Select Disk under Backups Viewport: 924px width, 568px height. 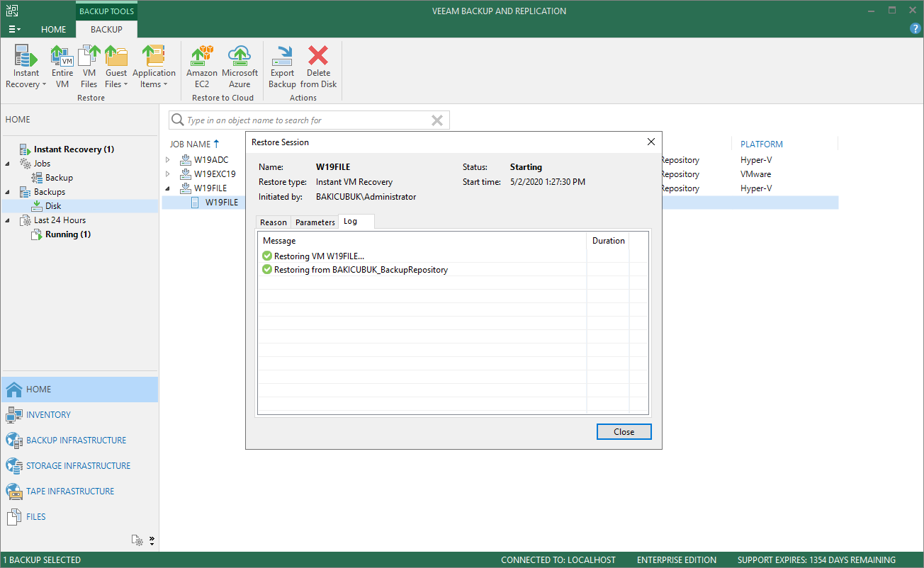53,206
